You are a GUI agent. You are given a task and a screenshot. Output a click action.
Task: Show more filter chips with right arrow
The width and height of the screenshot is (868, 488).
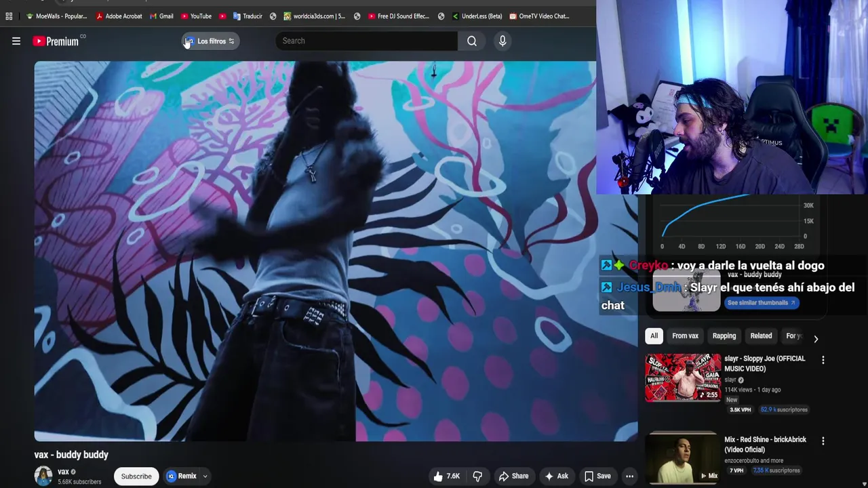click(x=816, y=338)
